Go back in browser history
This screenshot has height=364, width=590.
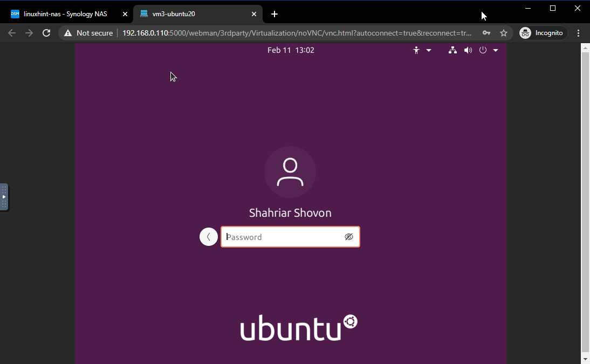[12, 33]
